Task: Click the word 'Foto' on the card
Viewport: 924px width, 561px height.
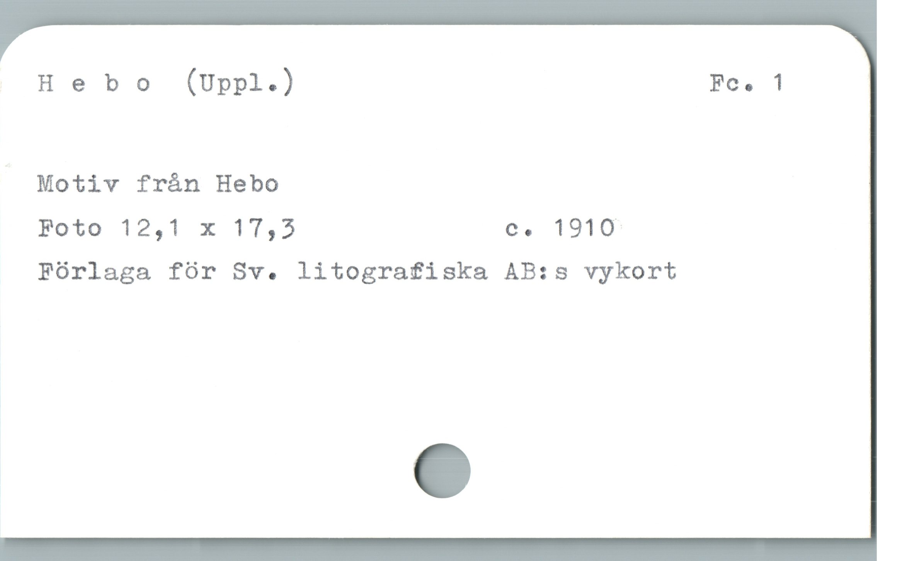Action: [70, 228]
